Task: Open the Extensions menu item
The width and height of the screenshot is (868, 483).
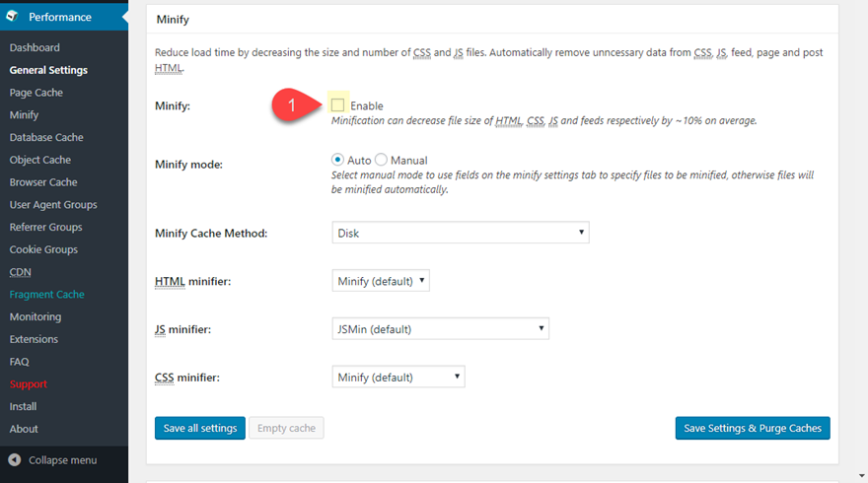Action: click(34, 339)
